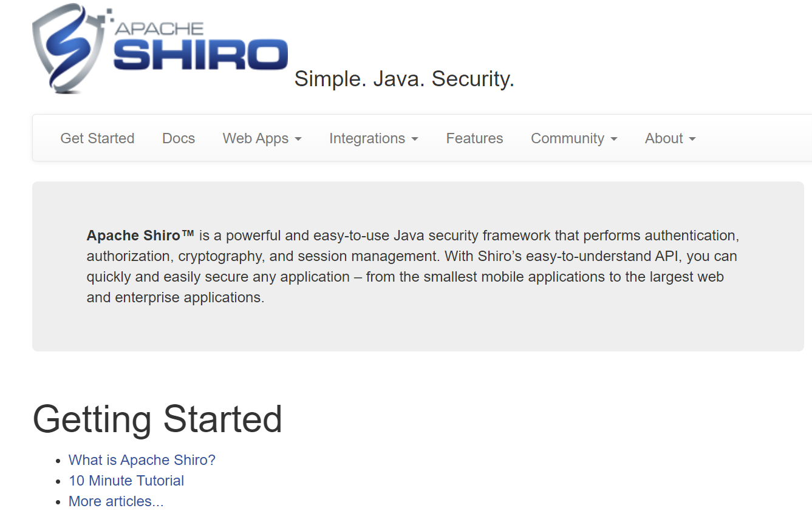Follow the "More articles..." link
812x525 pixels.
click(x=116, y=501)
